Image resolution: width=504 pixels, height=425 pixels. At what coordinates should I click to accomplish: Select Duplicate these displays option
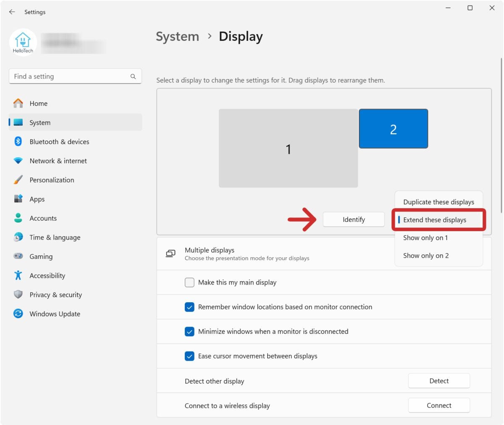(438, 202)
